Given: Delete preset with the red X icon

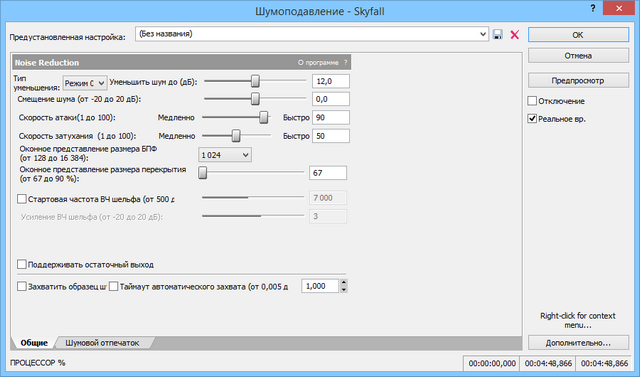Looking at the screenshot, I should pos(515,35).
